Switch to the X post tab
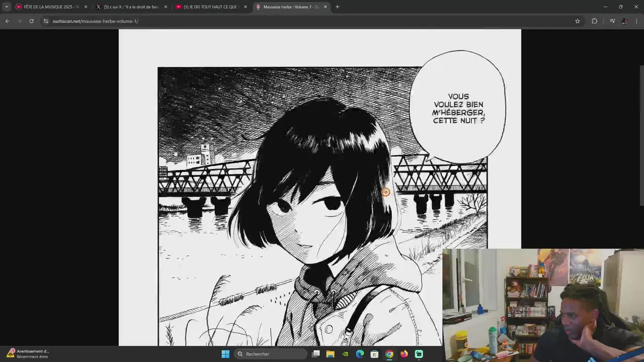The width and height of the screenshot is (644, 362). 132,7
